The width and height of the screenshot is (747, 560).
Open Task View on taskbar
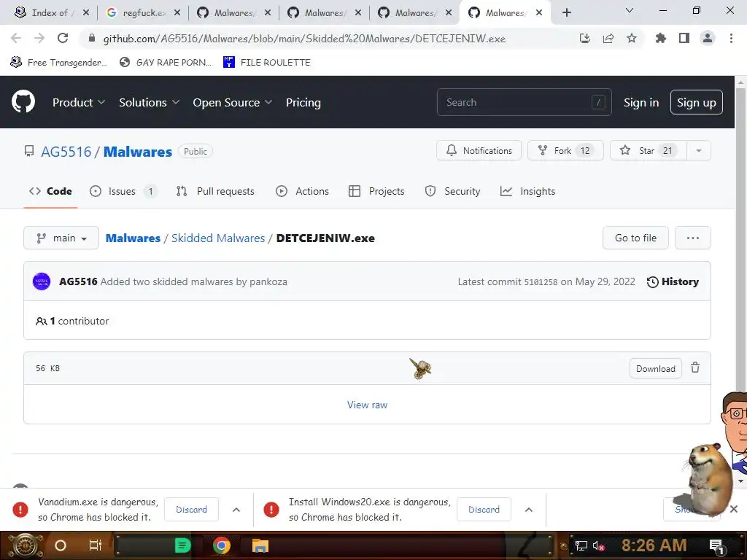pyautogui.click(x=96, y=545)
